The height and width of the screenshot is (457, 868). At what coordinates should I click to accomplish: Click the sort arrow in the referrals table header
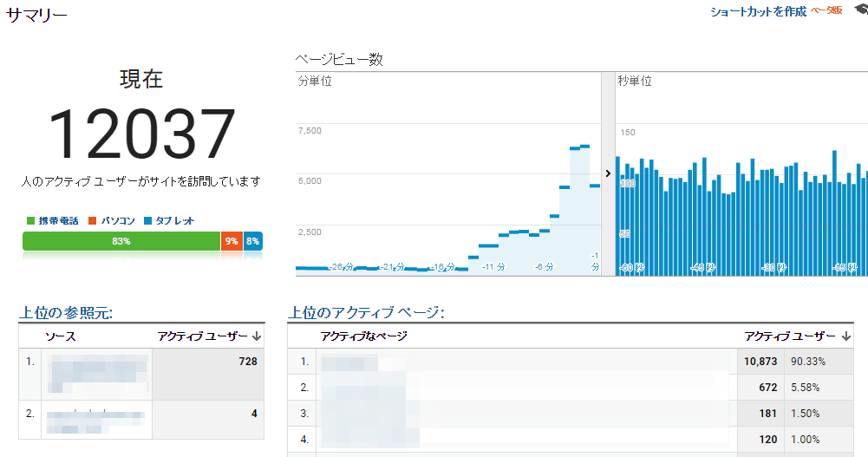(258, 336)
